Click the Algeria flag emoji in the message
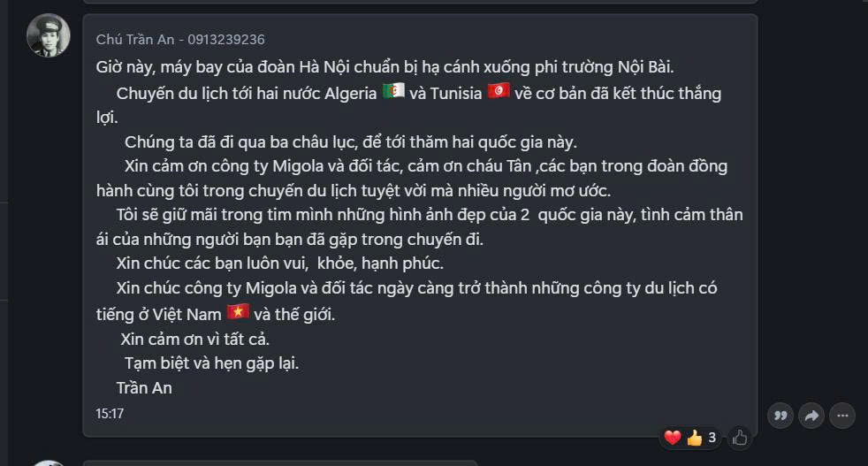Image resolution: width=868 pixels, height=466 pixels. pyautogui.click(x=393, y=91)
